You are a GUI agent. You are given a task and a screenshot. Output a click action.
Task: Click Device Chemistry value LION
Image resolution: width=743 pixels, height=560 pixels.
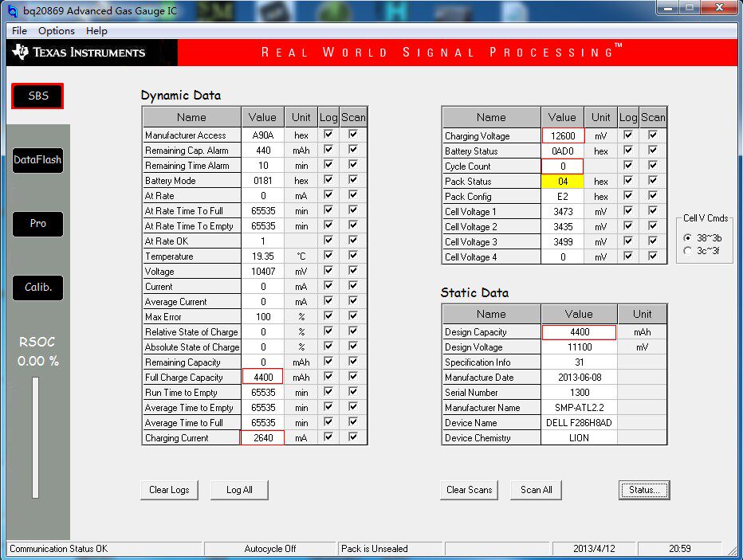click(579, 438)
